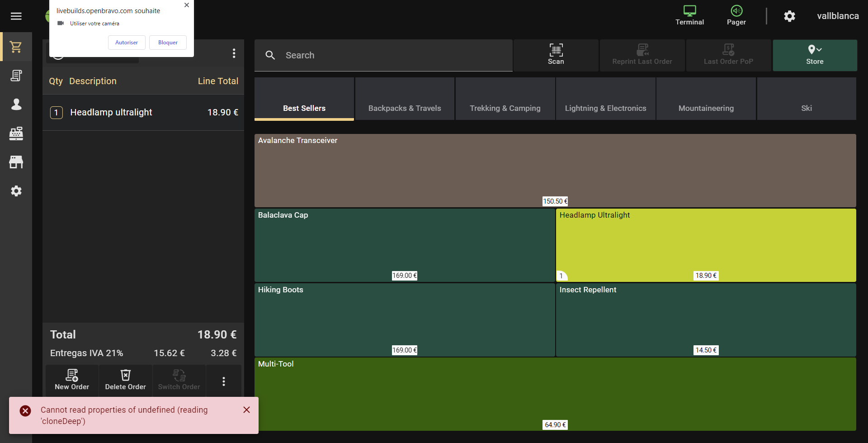Open the customer sidebar icon
Image resolution: width=868 pixels, height=443 pixels.
[x=16, y=105]
